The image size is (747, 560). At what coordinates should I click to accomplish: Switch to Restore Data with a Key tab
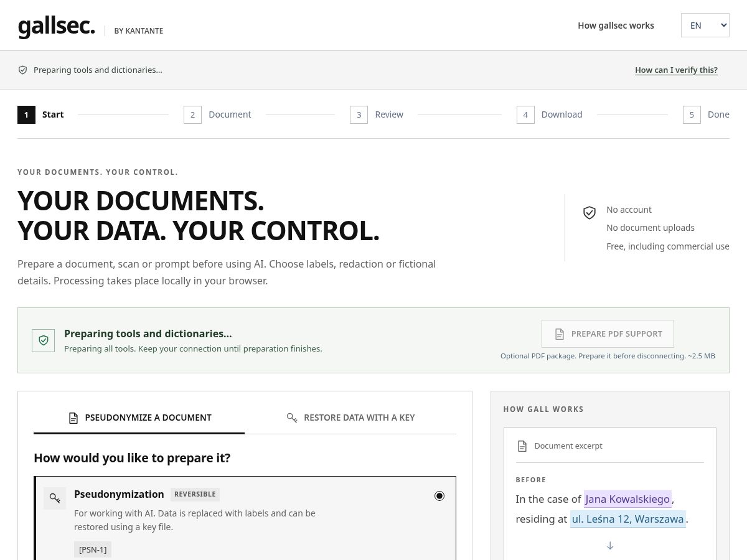tap(350, 418)
